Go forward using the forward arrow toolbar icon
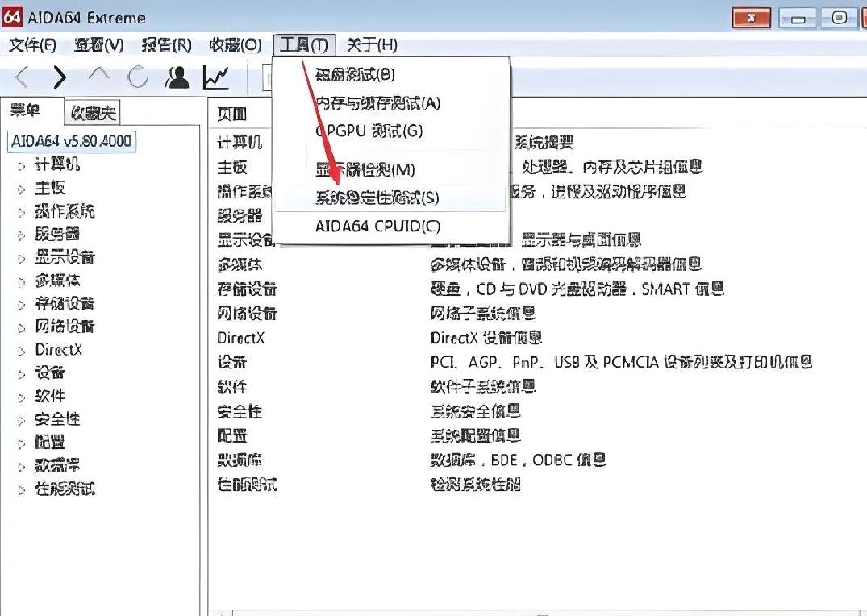867x616 pixels. [60, 77]
